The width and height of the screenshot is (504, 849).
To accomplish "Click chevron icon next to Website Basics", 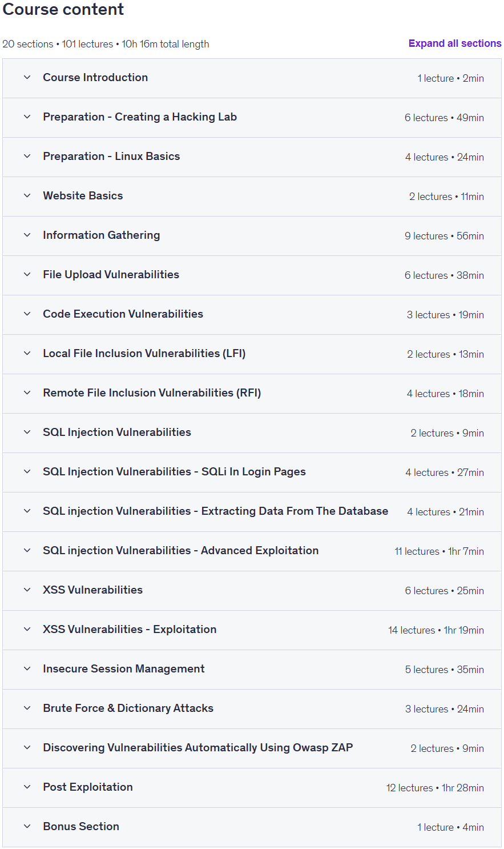I will (27, 195).
